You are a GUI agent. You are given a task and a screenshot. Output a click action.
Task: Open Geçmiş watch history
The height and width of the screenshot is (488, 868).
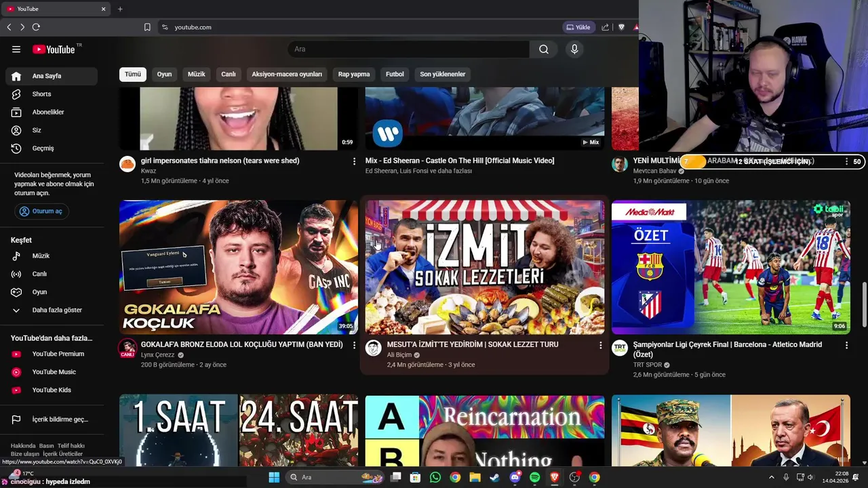52,148
